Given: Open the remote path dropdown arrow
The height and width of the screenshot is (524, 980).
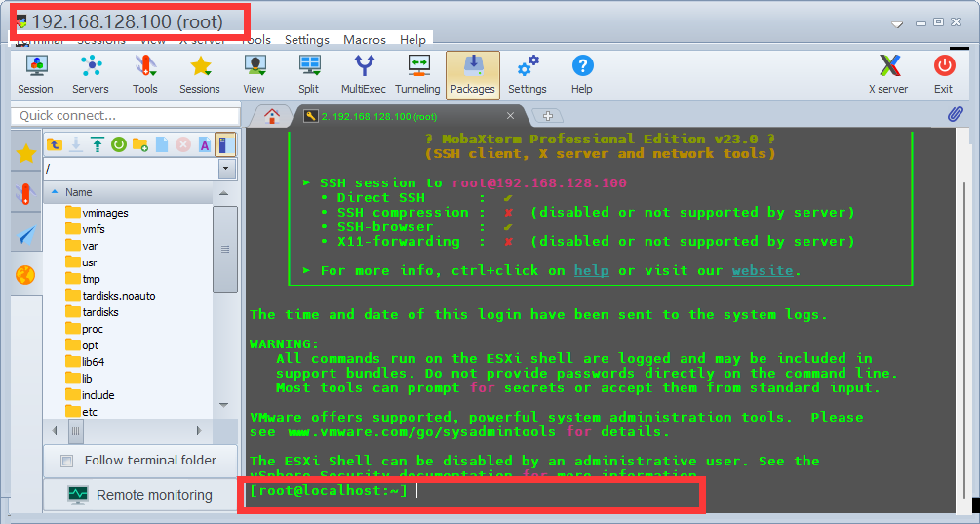Looking at the screenshot, I should (x=226, y=169).
